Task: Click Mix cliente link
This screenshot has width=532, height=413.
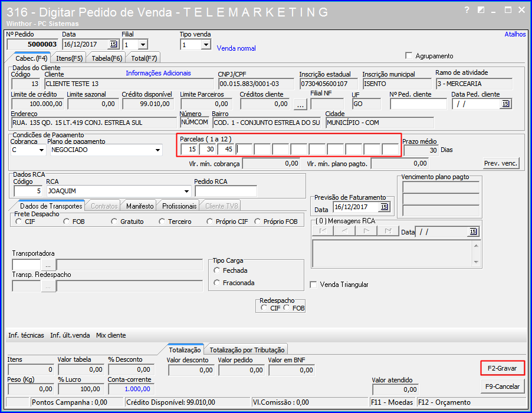Action: pos(111,335)
